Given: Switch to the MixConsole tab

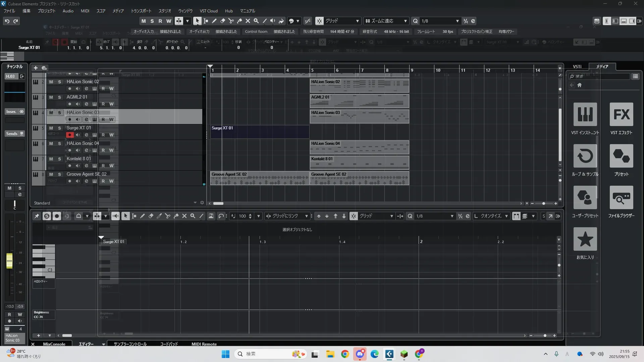Looking at the screenshot, I should pos(54,344).
